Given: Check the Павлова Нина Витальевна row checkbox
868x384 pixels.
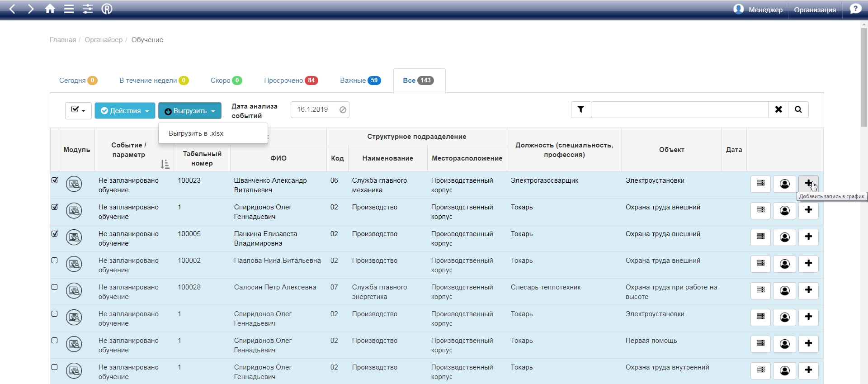Looking at the screenshot, I should (x=55, y=261).
